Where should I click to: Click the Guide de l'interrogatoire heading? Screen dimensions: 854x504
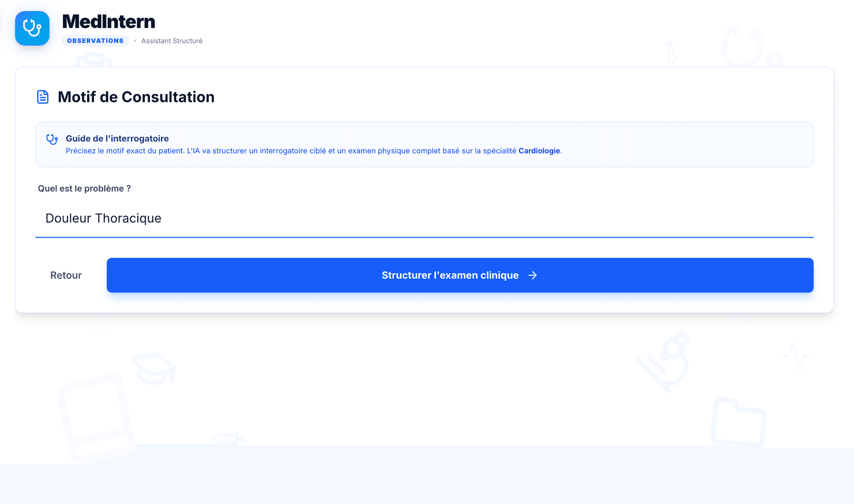117,138
